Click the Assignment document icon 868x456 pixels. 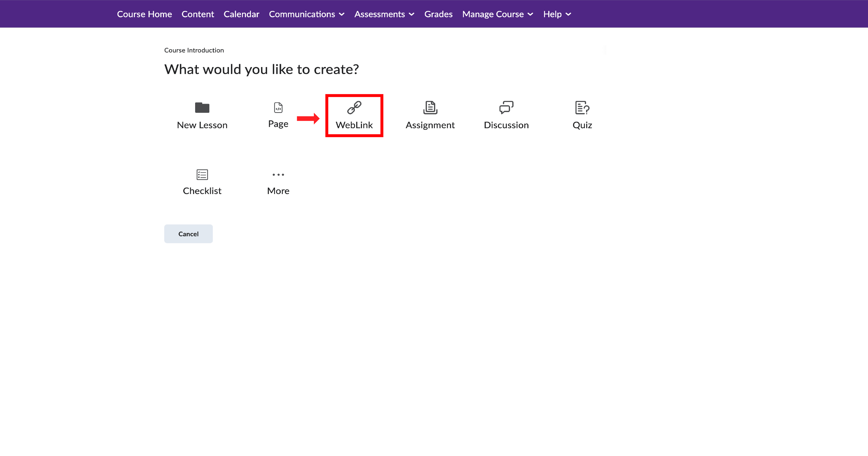[430, 107]
